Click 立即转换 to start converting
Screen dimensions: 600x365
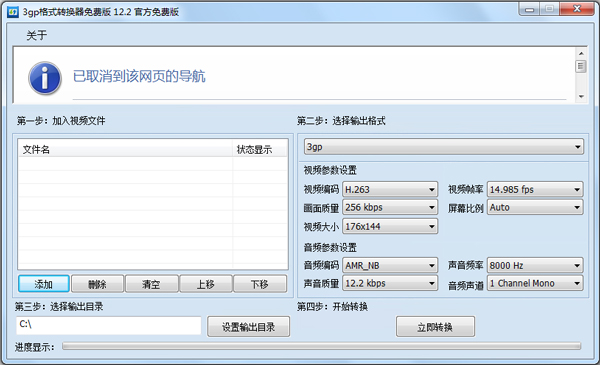click(435, 327)
